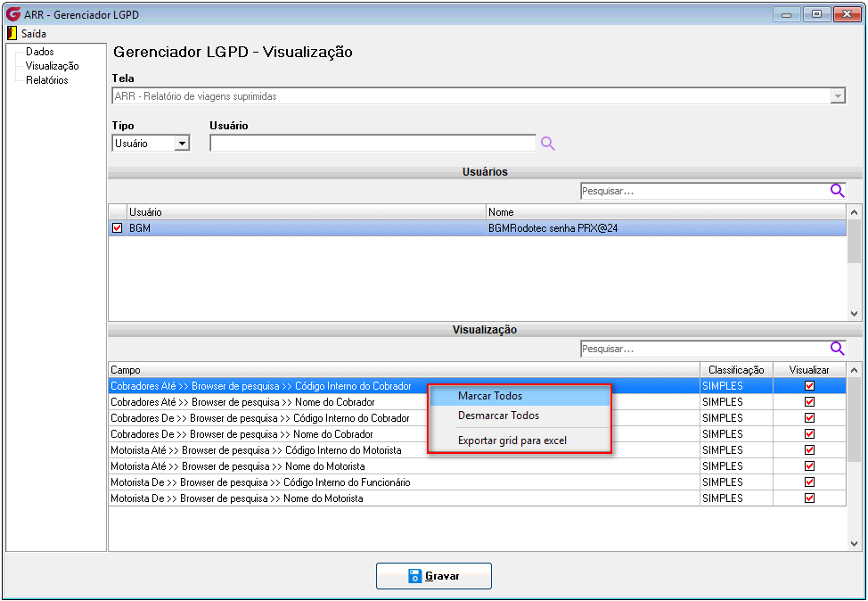Click the Visualizar column header

click(809, 370)
